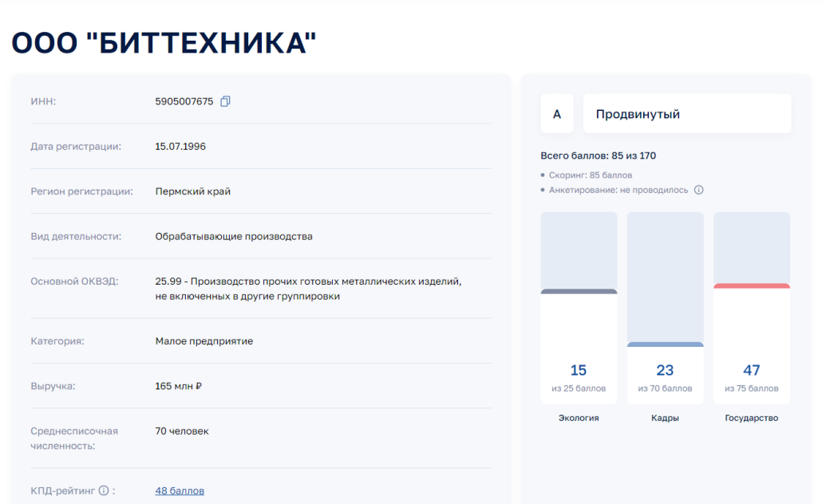
Task: Select the Государство score bar
Action: pyautogui.click(x=752, y=308)
